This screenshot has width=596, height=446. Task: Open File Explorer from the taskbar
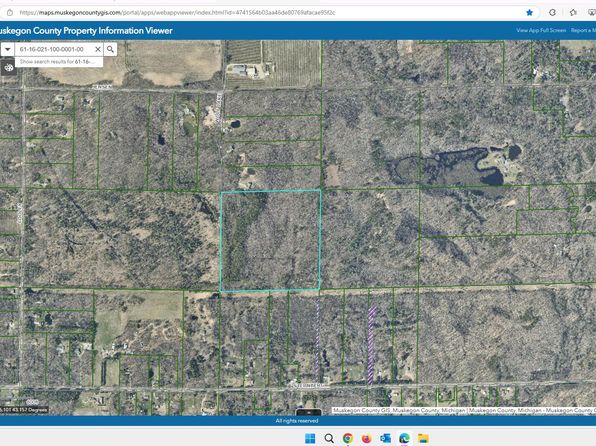point(423,438)
